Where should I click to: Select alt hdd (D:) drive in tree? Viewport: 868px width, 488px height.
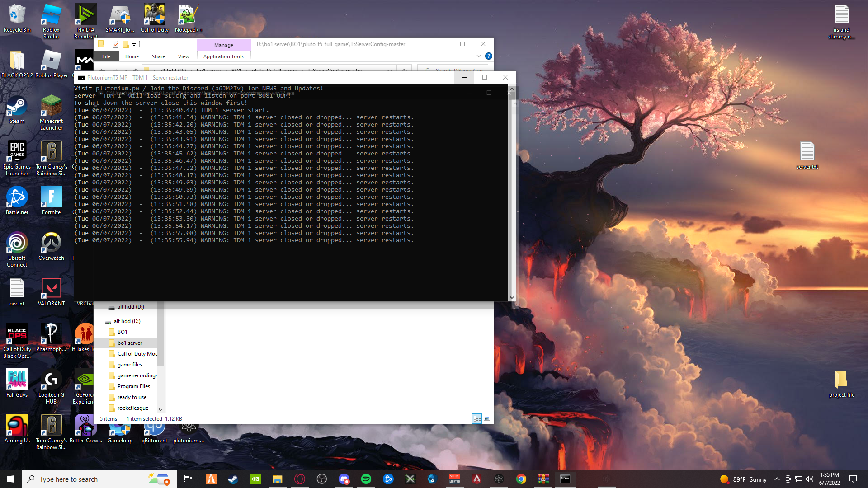pos(127,321)
